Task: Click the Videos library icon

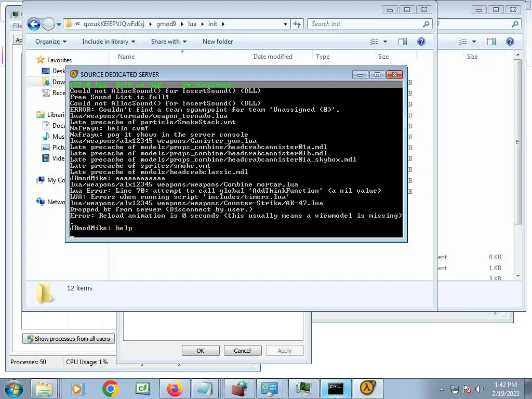Action: click(x=46, y=158)
